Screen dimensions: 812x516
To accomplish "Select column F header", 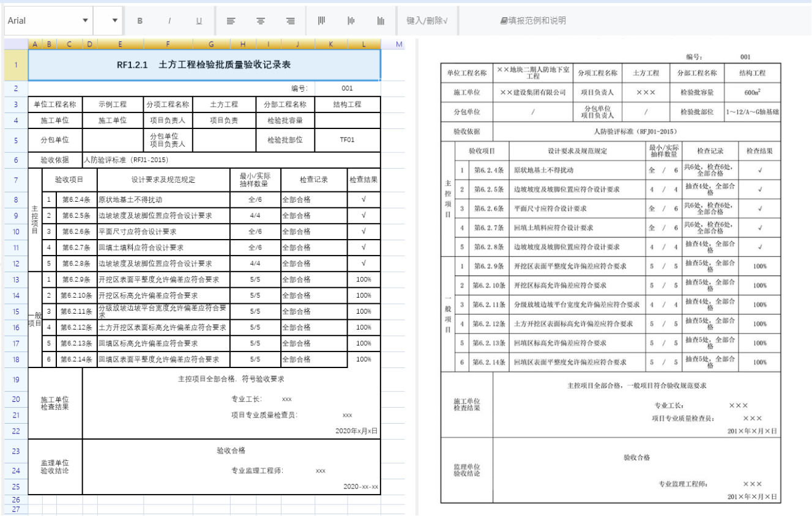I will [168, 45].
